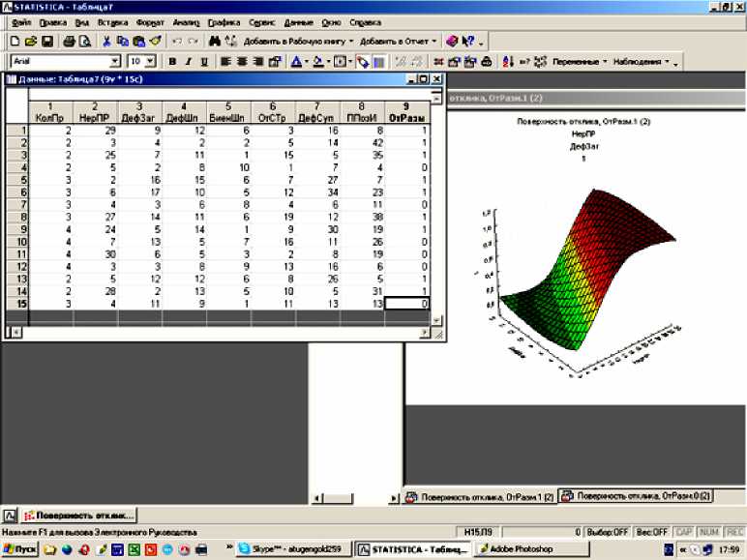
Task: Open the Формат menu
Action: [150, 22]
